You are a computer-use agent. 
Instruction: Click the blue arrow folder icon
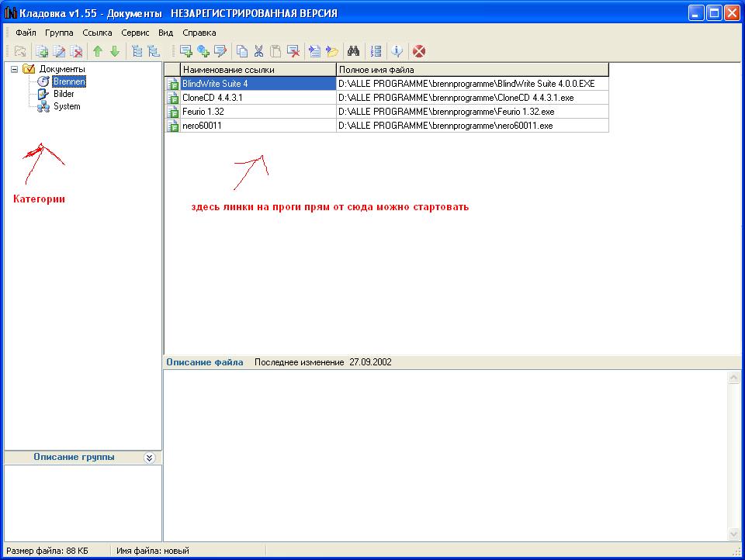pyautogui.click(x=331, y=51)
